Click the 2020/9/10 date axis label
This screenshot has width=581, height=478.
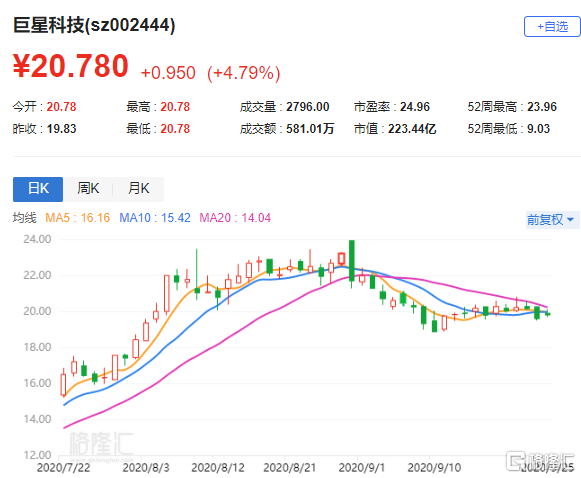tap(434, 468)
